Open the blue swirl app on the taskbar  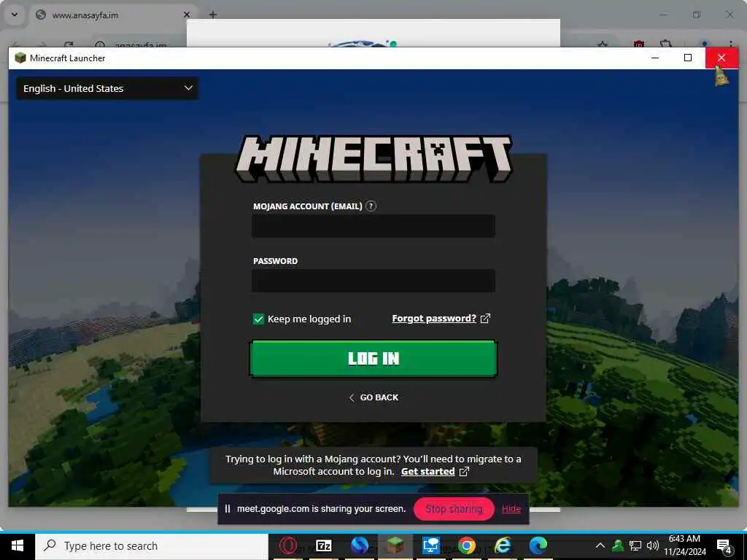[360, 545]
